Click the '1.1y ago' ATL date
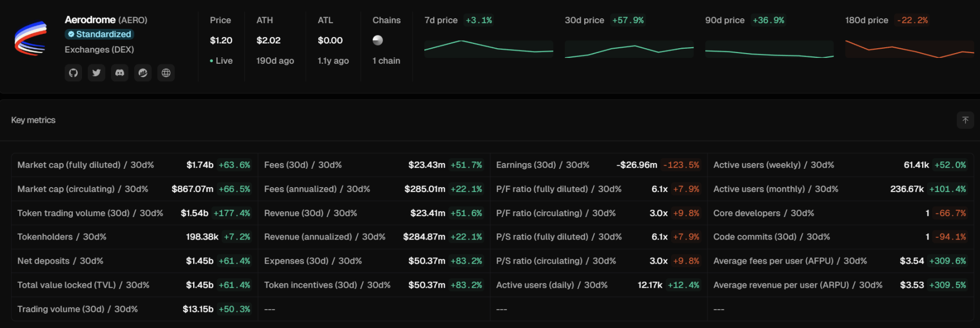This screenshot has height=328, width=980. 333,61
